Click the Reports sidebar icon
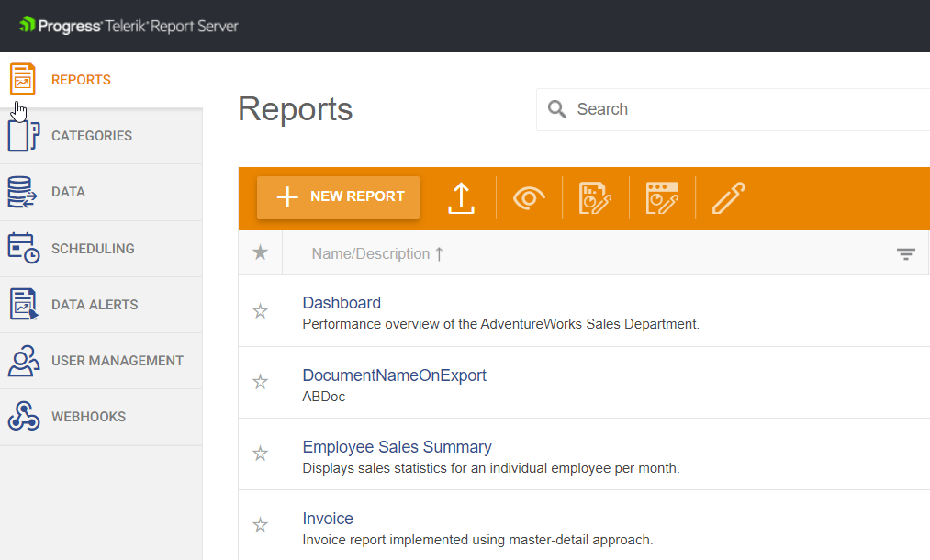The height and width of the screenshot is (560, 930). [x=23, y=79]
